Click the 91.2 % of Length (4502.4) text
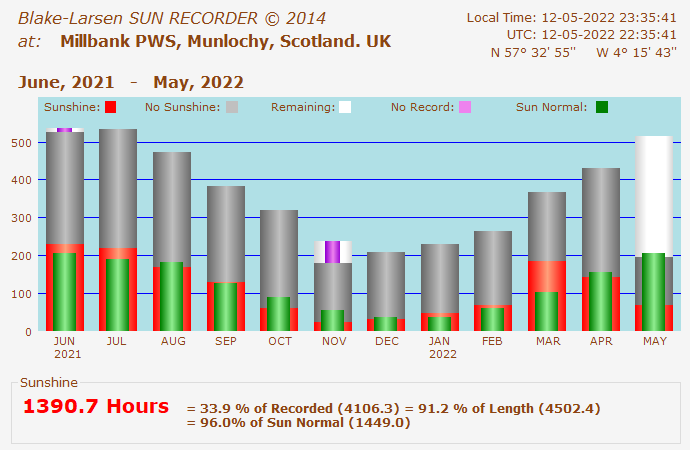Viewport: 690px width, 450px height. click(509, 409)
